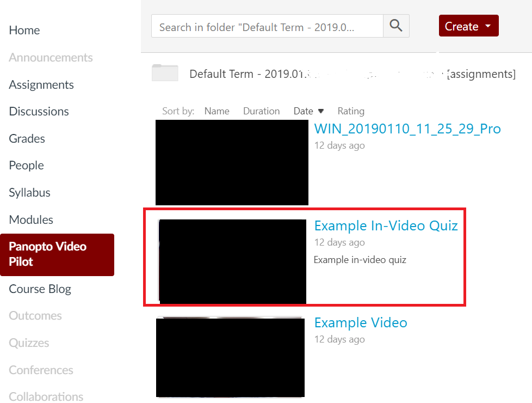
Task: Open WIN_20190110_11_25_29_Pro video link
Action: click(x=407, y=129)
